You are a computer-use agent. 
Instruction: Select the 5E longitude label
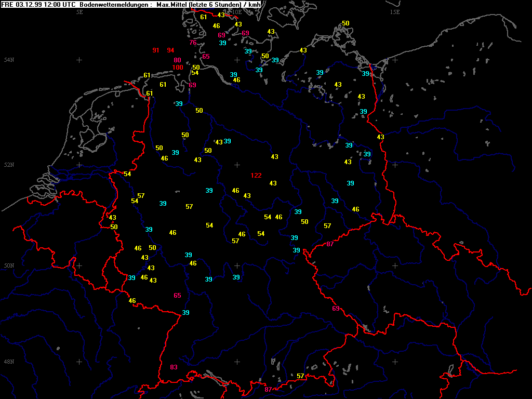[x=79, y=12]
